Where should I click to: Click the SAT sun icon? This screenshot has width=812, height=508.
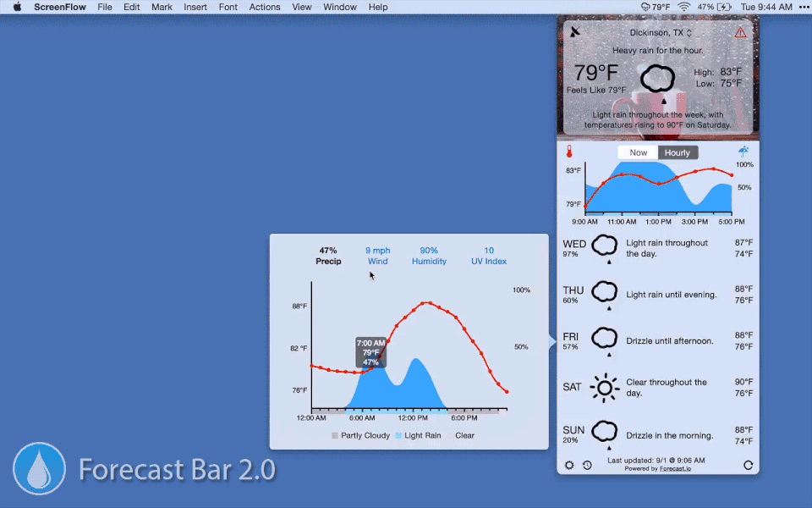point(604,387)
